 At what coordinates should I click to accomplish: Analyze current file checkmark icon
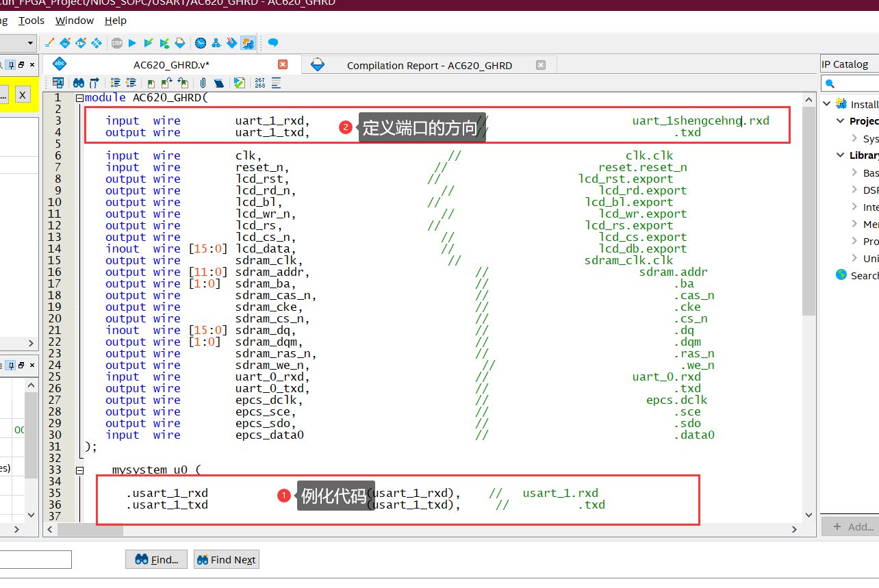(239, 83)
